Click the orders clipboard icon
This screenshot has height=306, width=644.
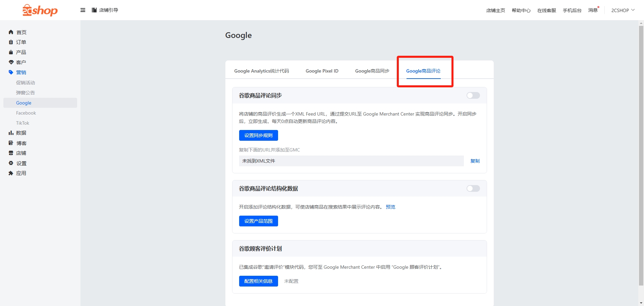[x=11, y=42]
